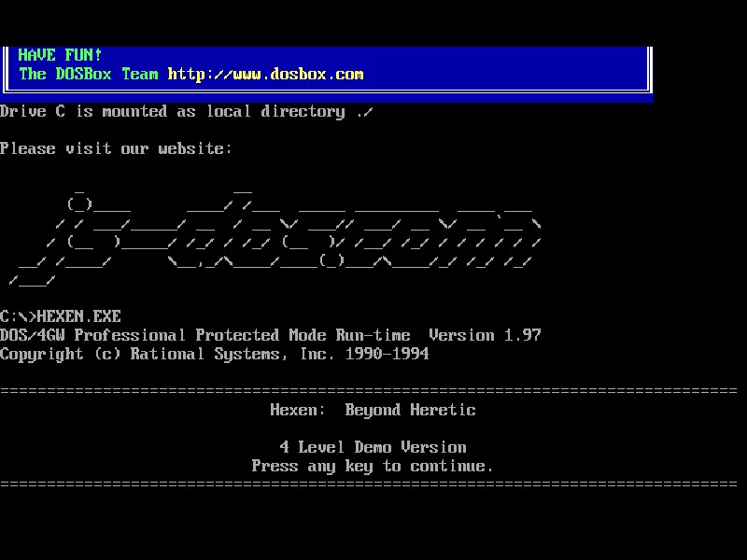
Task: Click the local directory path "./" text
Action: coord(364,111)
